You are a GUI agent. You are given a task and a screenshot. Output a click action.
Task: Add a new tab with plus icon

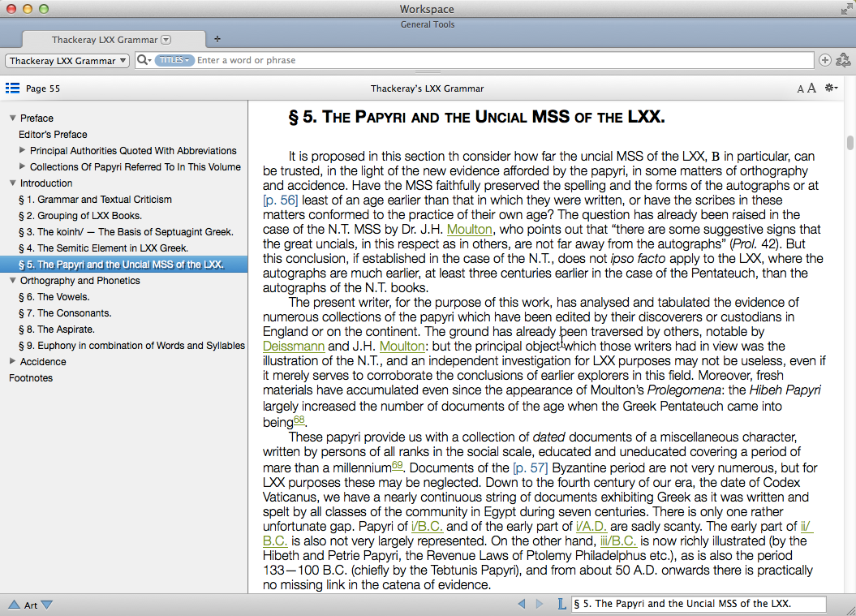[x=217, y=39]
